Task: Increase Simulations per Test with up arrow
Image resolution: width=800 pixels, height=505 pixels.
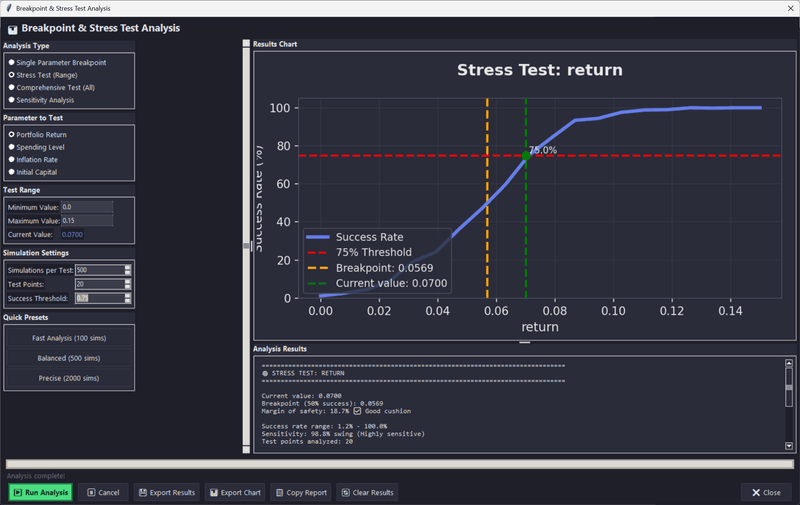Action: [128, 268]
